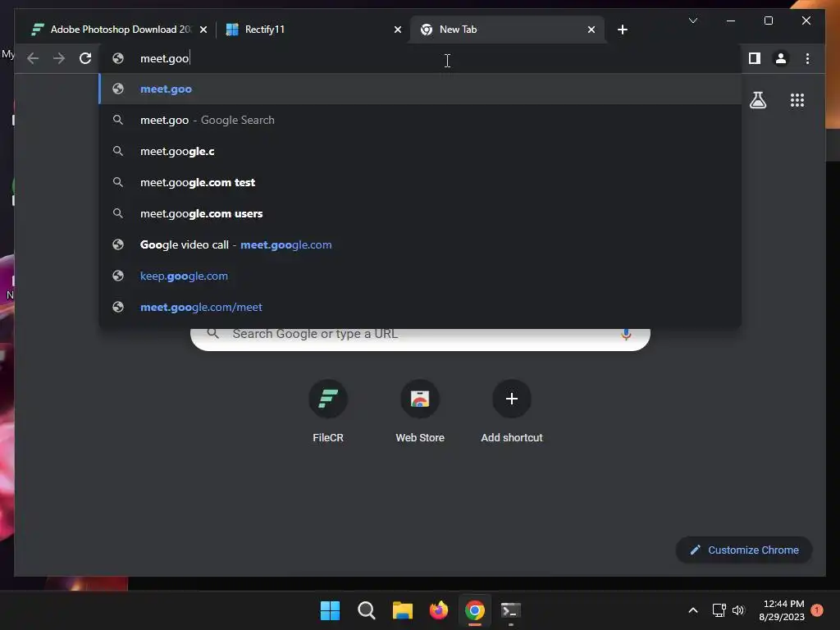Viewport: 840px width, 630px height.
Task: Open the Google video call suggestion
Action: pos(420,244)
